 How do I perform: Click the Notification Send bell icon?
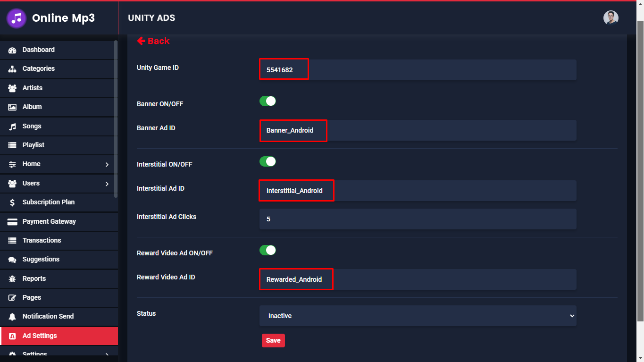pyautogui.click(x=13, y=317)
